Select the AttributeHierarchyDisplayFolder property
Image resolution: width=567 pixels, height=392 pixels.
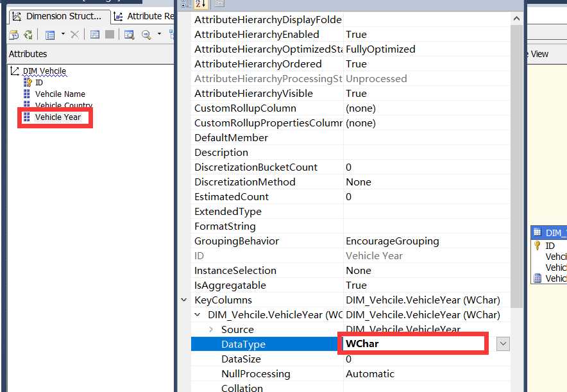click(x=268, y=19)
